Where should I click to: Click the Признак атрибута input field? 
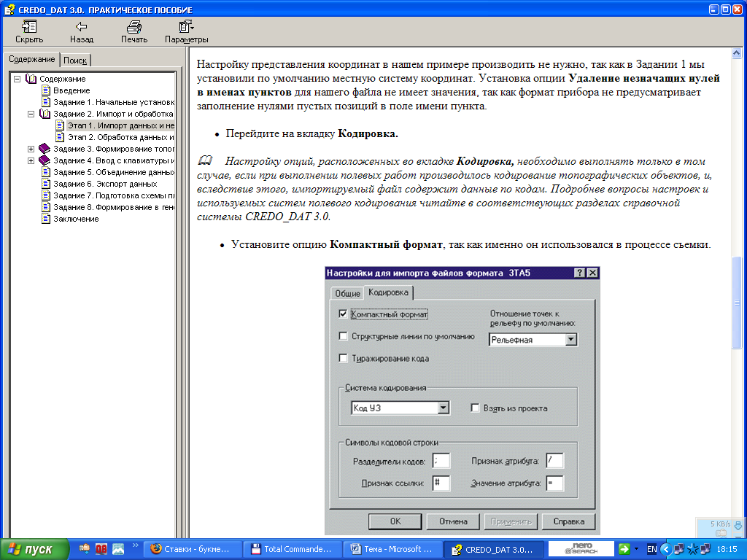554,461
